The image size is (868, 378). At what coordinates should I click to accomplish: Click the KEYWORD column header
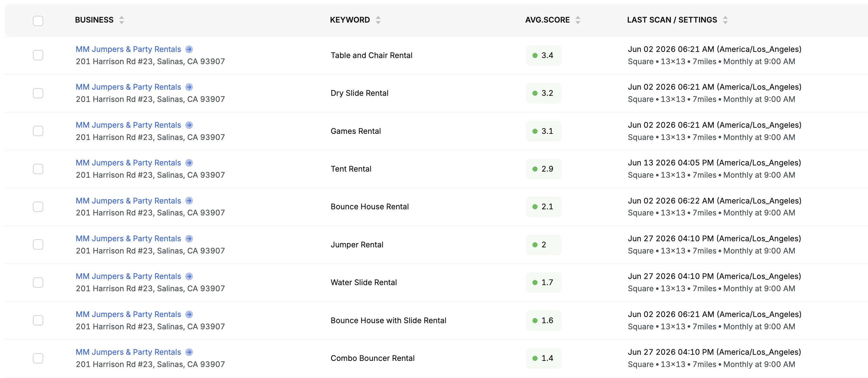[x=350, y=20]
